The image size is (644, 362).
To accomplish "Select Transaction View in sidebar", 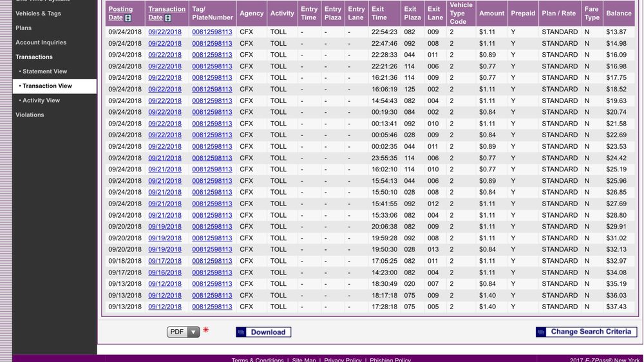I will [47, 86].
